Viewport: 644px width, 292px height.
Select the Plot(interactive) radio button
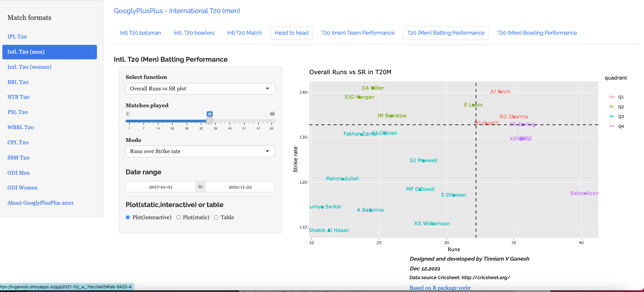128,217
